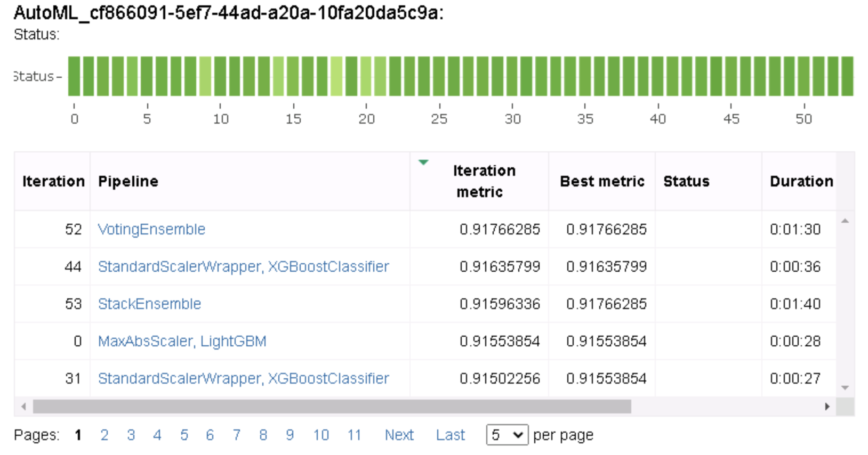The height and width of the screenshot is (455, 868).
Task: Click the Next page link
Action: tap(399, 435)
